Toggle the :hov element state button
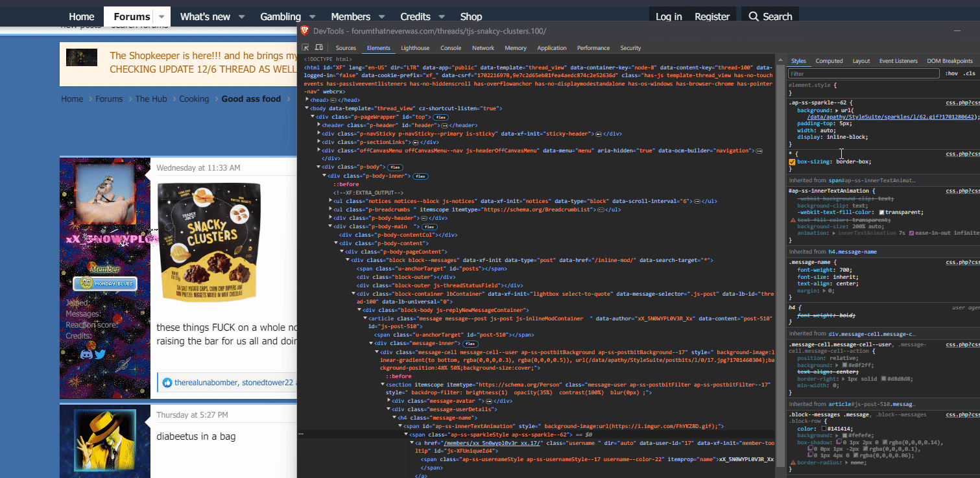Image resolution: width=980 pixels, height=478 pixels. (951, 74)
